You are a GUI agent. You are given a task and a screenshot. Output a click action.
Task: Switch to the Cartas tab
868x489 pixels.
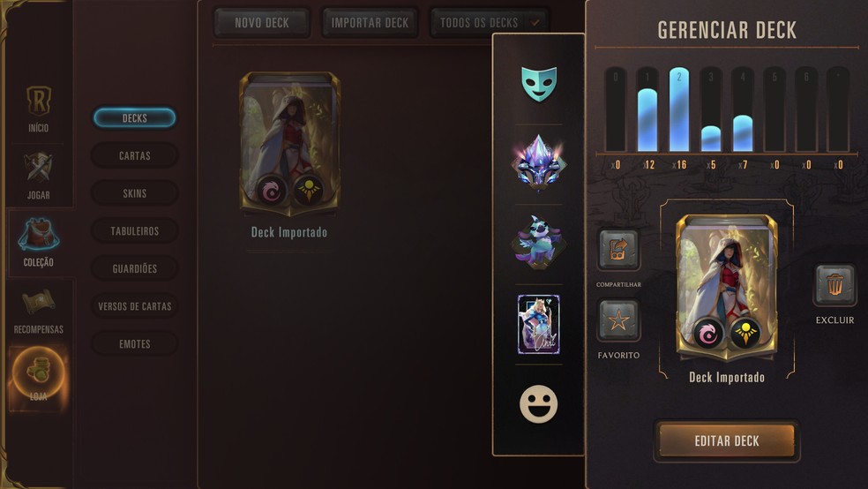pos(134,155)
